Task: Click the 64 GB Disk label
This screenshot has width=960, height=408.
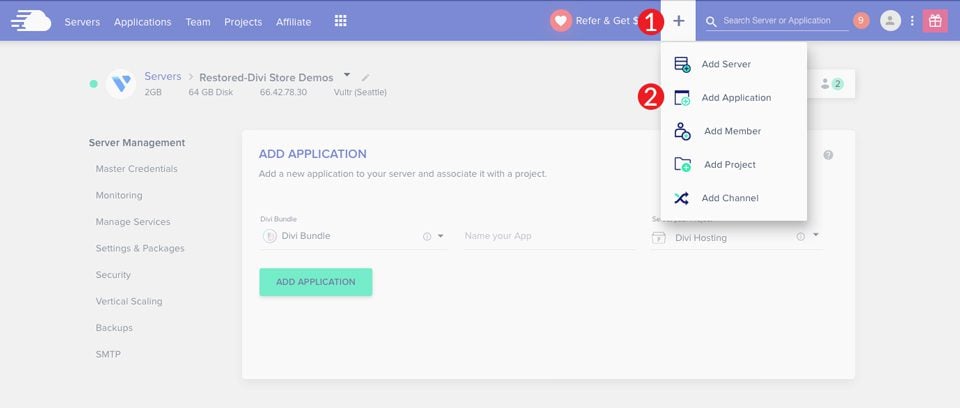Action: (x=211, y=93)
